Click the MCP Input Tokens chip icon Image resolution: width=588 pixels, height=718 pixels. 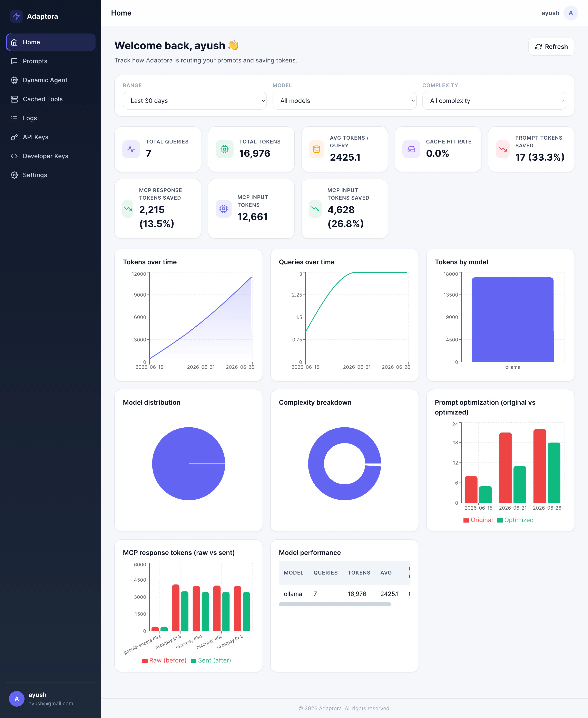(224, 209)
